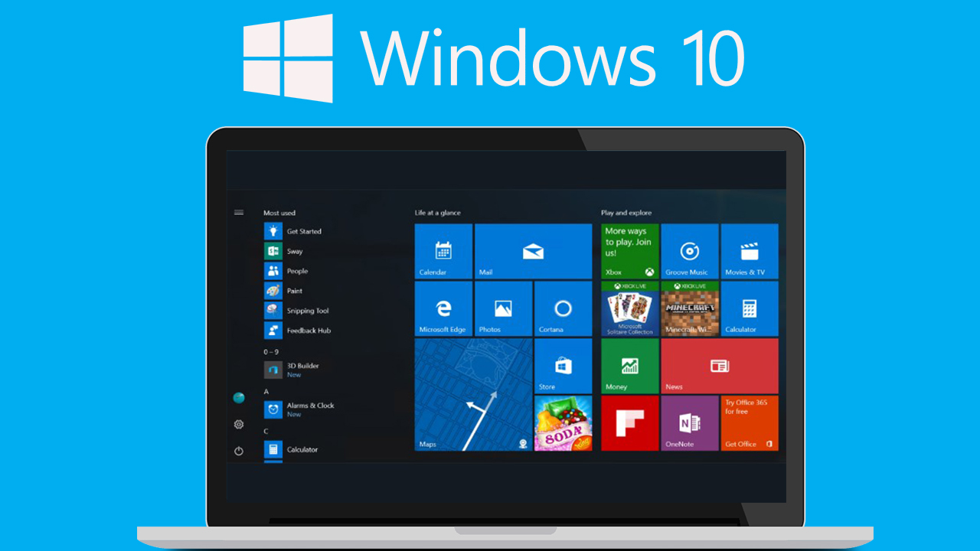Launch the Minecraft tile
Screen dimensions: 980x551
tap(690, 308)
